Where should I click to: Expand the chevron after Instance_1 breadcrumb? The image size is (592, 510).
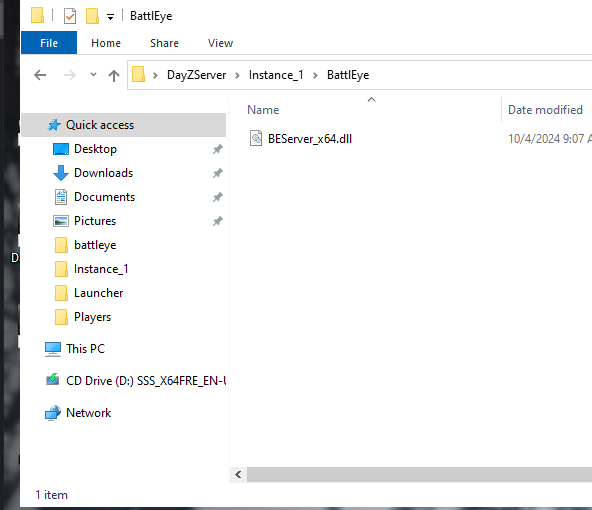point(315,75)
